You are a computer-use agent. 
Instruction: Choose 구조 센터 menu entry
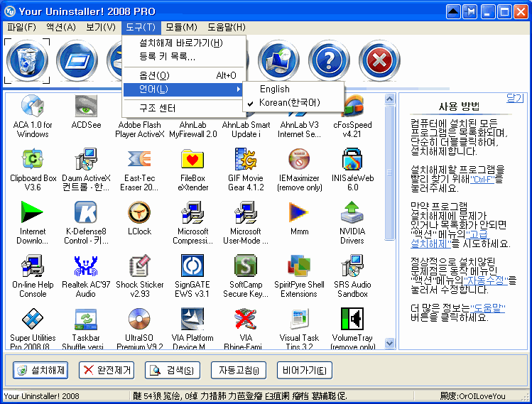pos(183,108)
